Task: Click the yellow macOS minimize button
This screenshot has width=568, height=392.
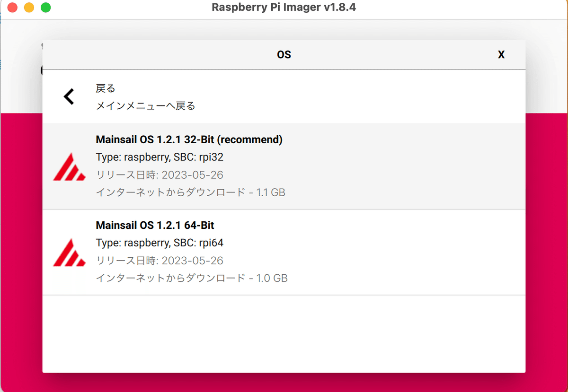Action: click(29, 8)
